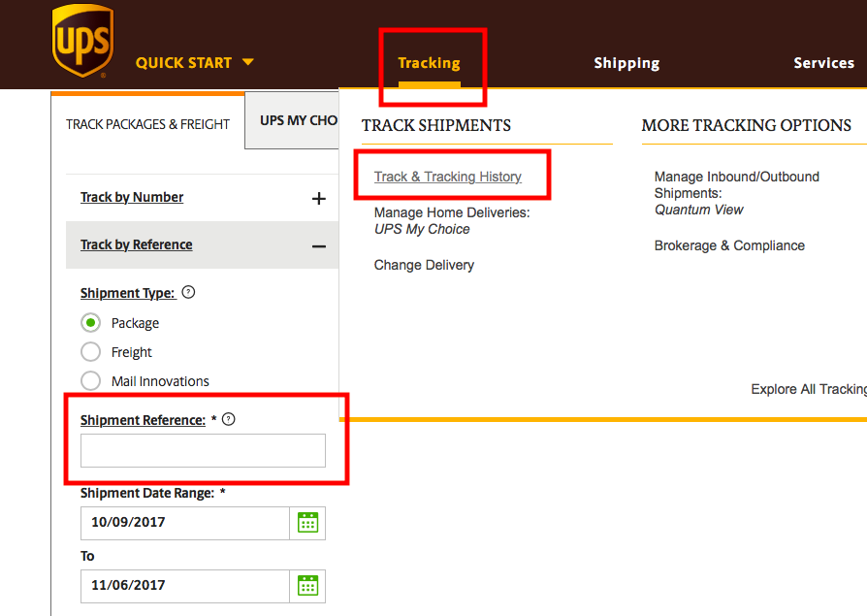Click Explore All Tracking link
Viewport: 867px width, 616px height.
809,389
